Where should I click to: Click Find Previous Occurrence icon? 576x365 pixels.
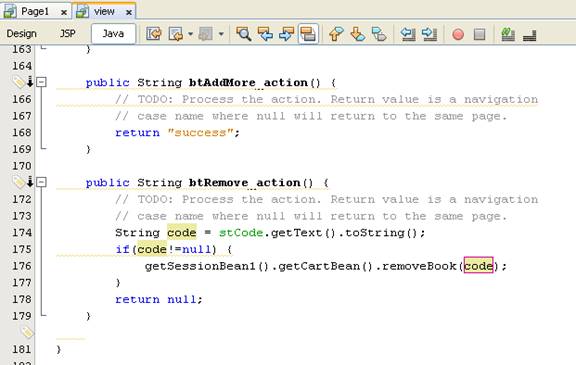(x=265, y=34)
